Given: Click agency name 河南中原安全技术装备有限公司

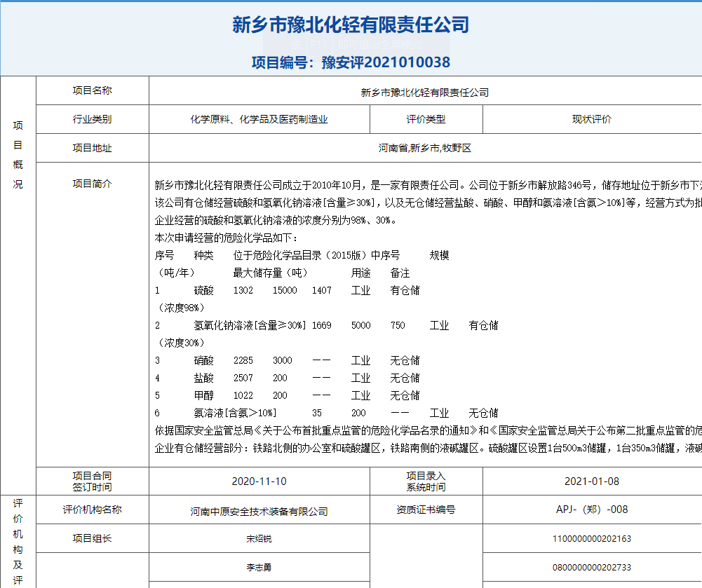Looking at the screenshot, I should (x=259, y=512).
